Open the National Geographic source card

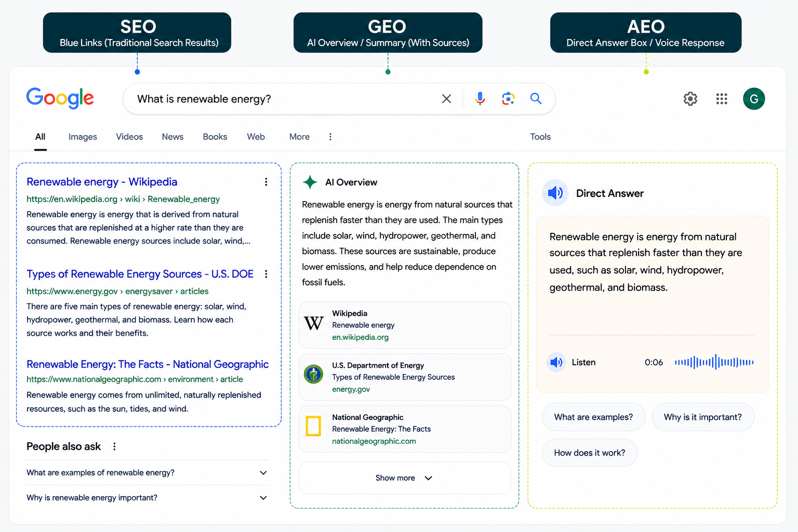(405, 429)
